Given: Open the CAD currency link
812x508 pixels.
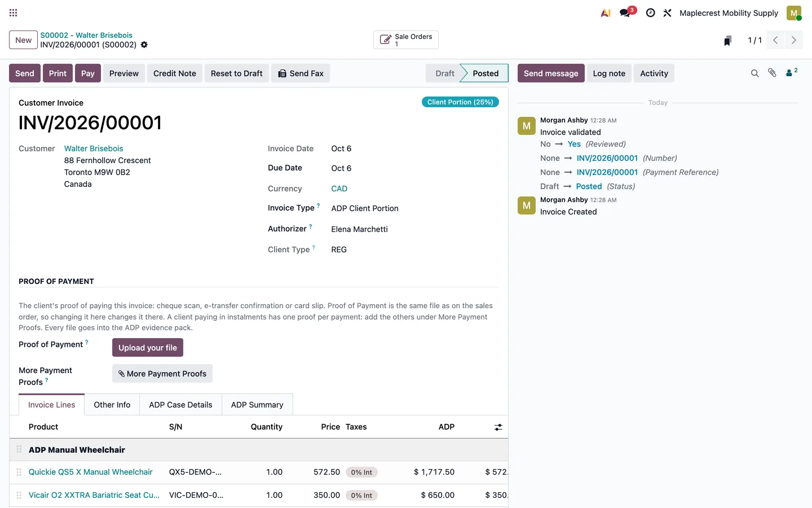Looking at the screenshot, I should click(x=339, y=189).
